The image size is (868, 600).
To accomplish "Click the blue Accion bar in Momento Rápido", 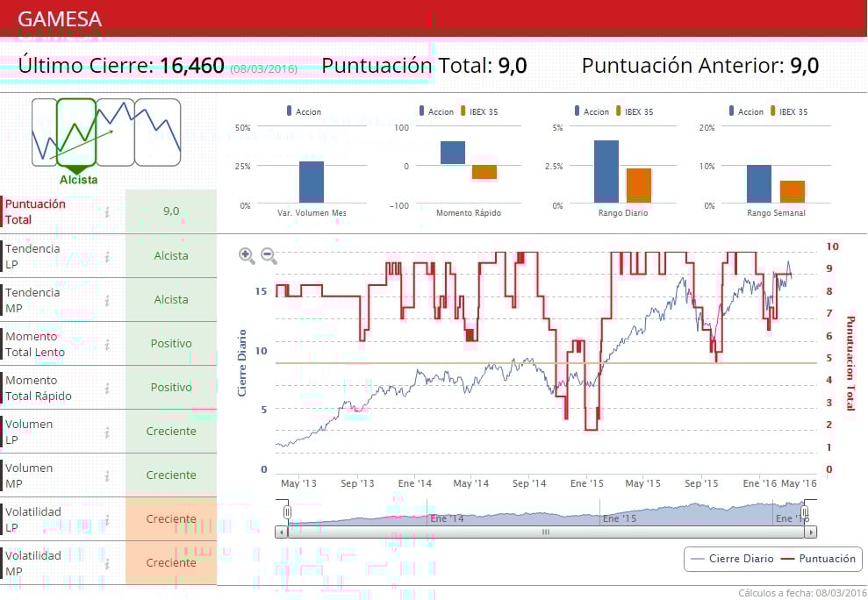I will click(453, 153).
